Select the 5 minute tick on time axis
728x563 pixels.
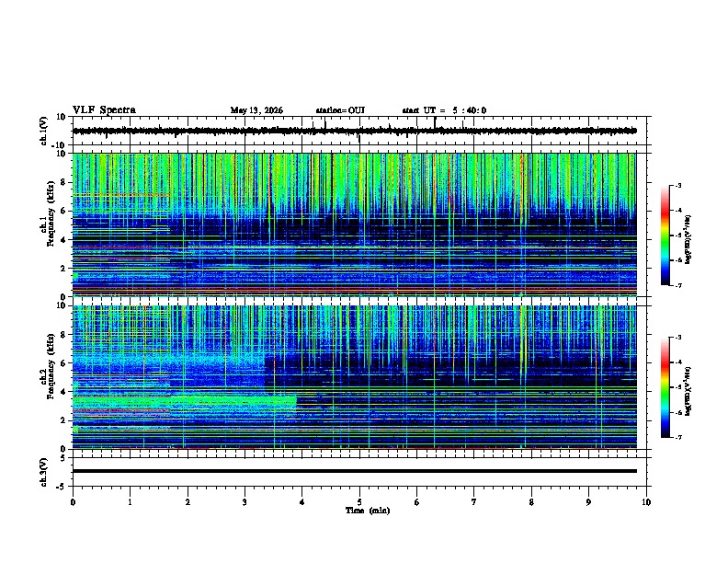[359, 502]
